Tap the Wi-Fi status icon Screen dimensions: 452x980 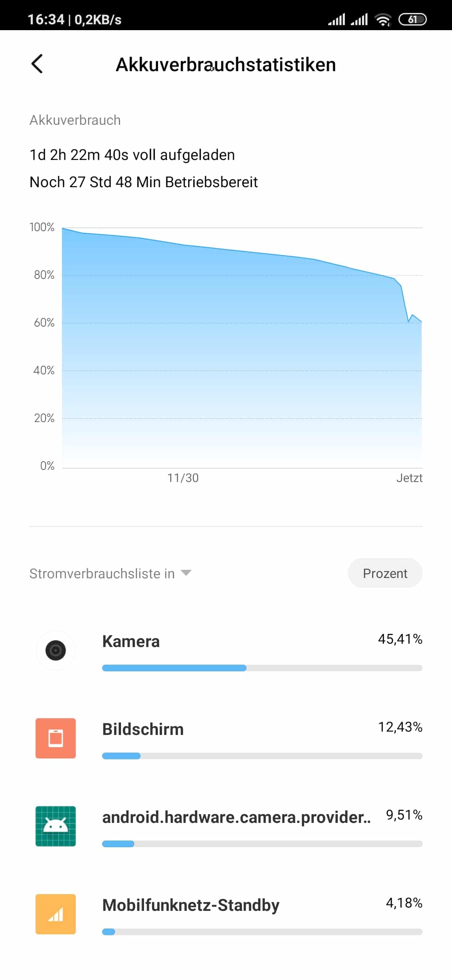tap(383, 20)
